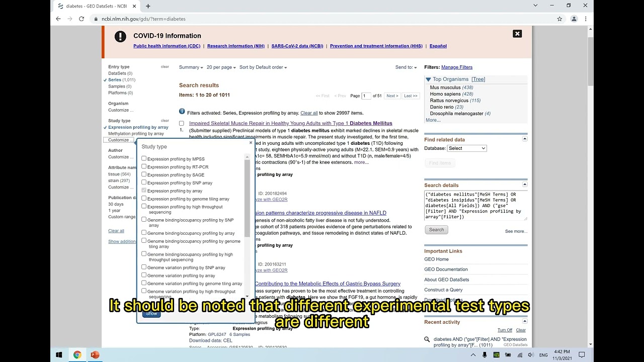The image size is (644, 362).
Task: Close the COVID-19 Information banner
Action: [x=517, y=34]
